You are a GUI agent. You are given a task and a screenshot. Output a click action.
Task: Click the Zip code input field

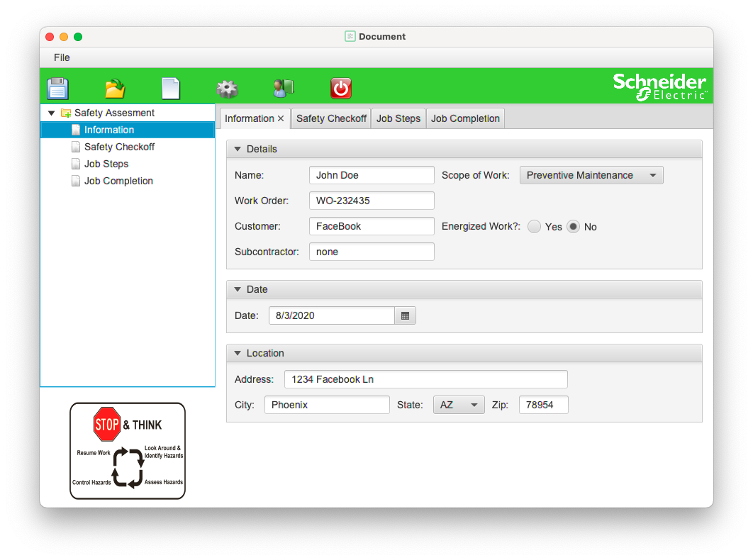[543, 404]
